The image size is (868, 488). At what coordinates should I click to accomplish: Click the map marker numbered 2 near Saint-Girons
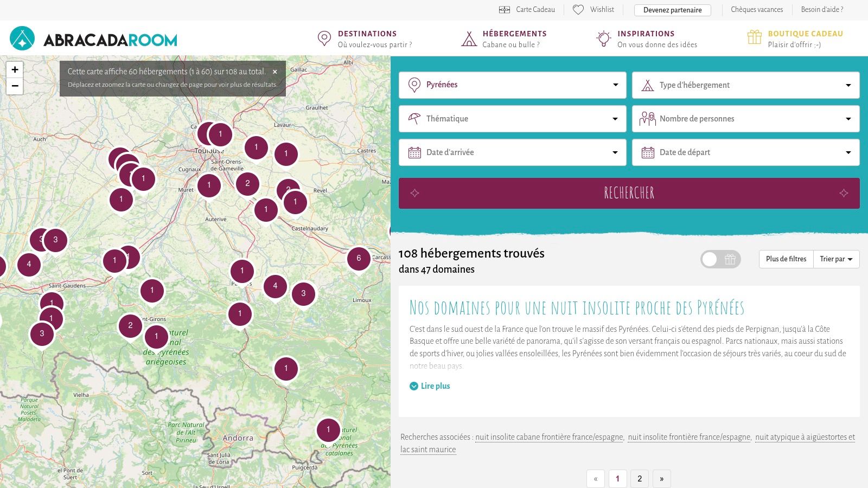point(130,327)
